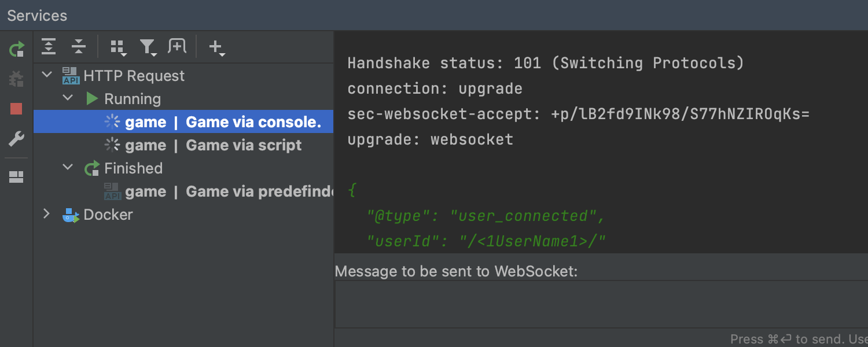Click the Collapse All toolbar icon
Screen dimensions: 868x347
79,47
